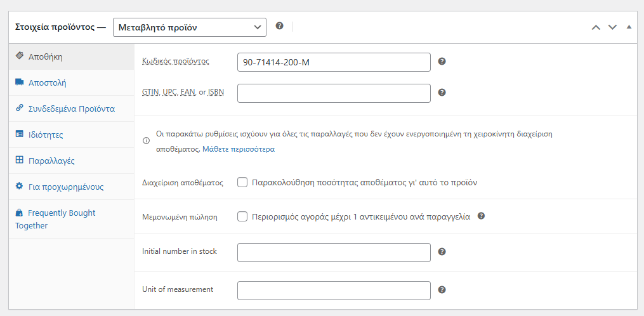Open the Συνδεδεμένα Προϊόντα tab
The height and width of the screenshot is (316, 644).
[72, 109]
